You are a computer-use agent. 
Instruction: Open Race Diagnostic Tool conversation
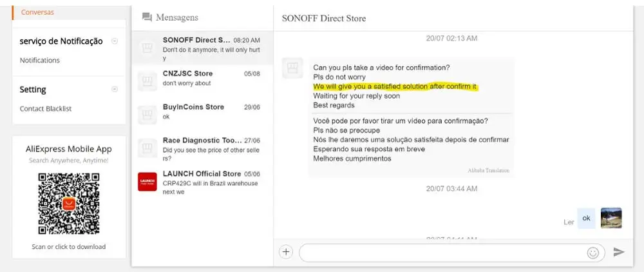[202, 149]
